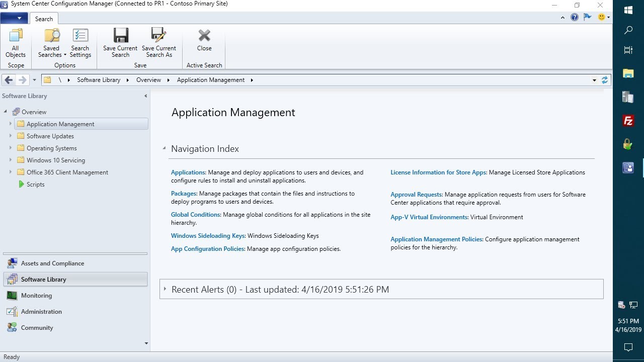Select Operating Systems in the tree

[x=52, y=148]
